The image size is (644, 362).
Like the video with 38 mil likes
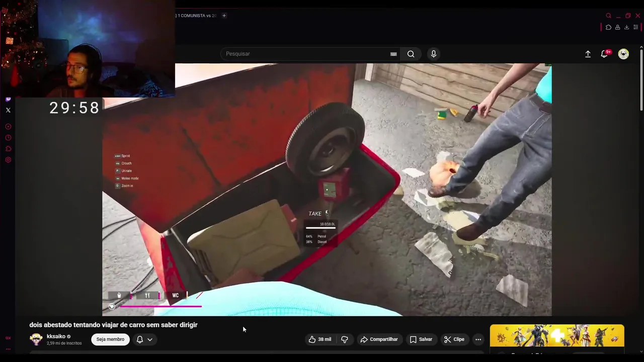click(x=320, y=339)
